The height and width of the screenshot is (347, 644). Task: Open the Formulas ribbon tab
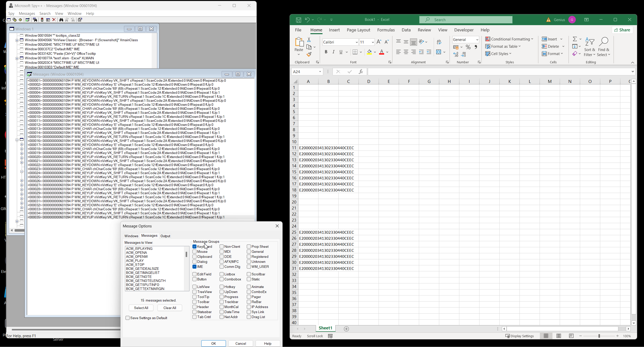click(386, 30)
